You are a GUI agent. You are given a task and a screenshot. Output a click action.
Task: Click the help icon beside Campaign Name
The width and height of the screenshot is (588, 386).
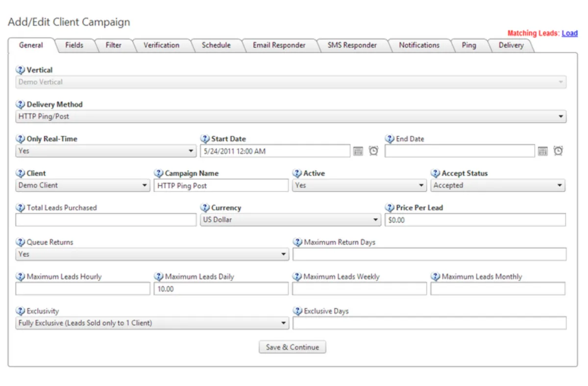(159, 173)
